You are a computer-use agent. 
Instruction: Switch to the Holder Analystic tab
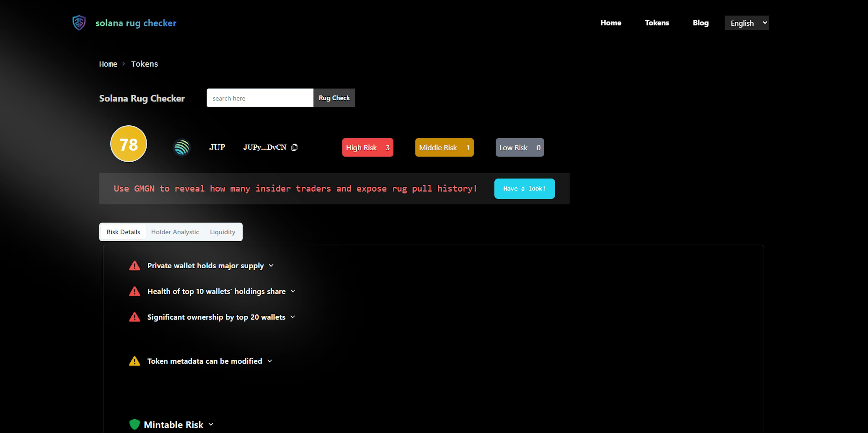(175, 232)
